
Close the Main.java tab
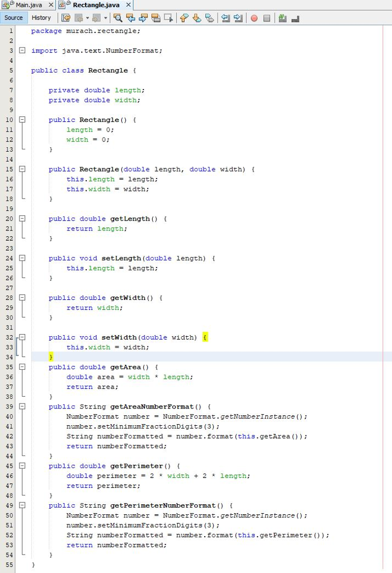coord(51,5)
